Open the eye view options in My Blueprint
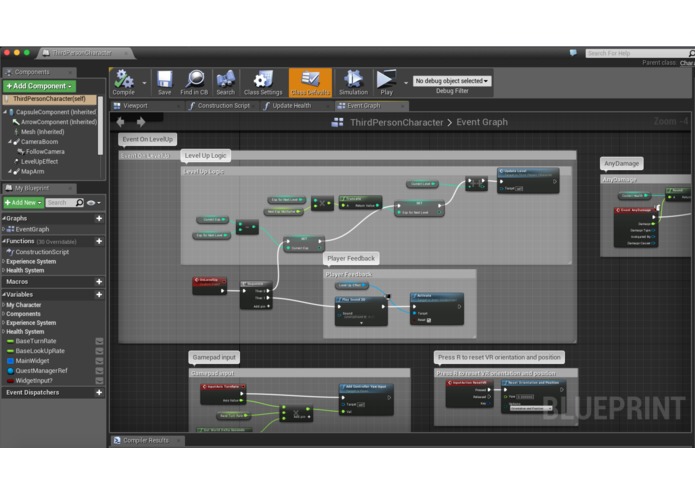 (x=93, y=202)
